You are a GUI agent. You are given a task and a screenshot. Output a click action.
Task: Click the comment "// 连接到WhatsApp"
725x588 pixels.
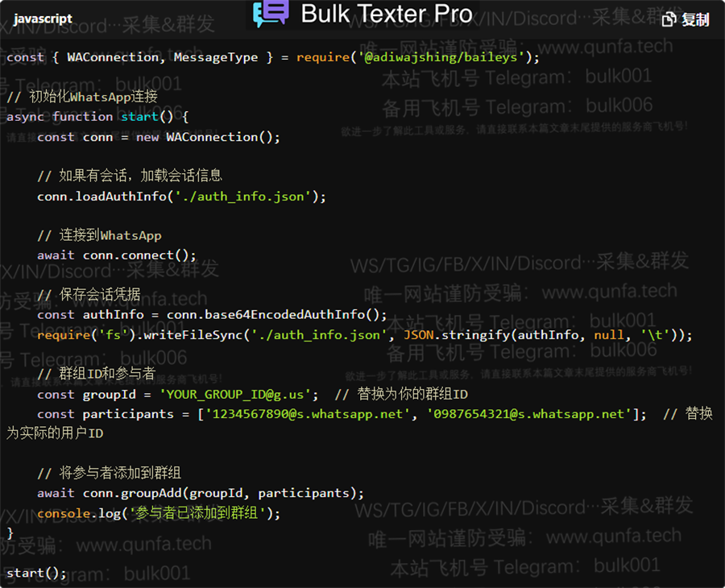(x=99, y=235)
